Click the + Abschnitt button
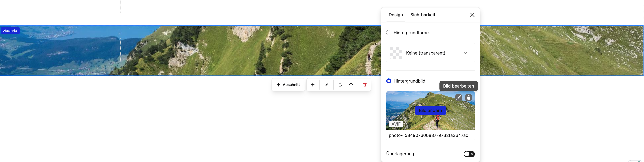Image resolution: width=644 pixels, height=162 pixels. (x=288, y=85)
